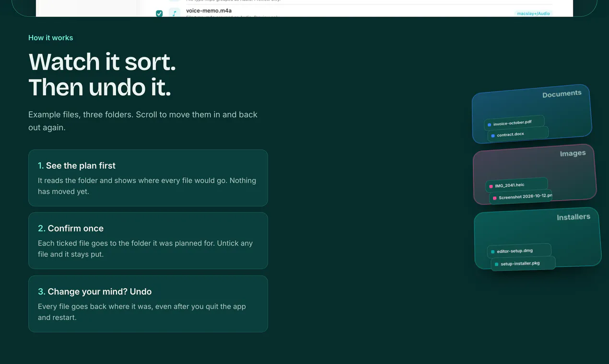This screenshot has width=609, height=364.
Task: Select the setup-installer.pkg file chip
Action: tap(523, 263)
